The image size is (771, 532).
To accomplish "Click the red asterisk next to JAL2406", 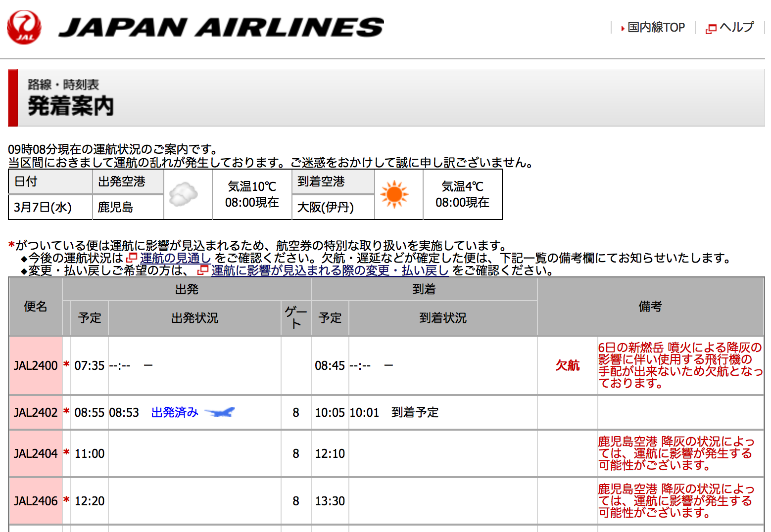I will (x=66, y=500).
